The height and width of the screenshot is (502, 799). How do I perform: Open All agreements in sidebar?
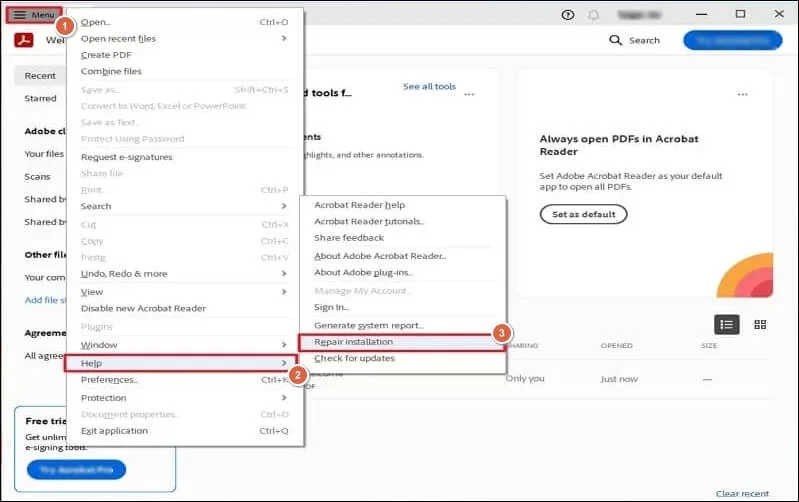tap(45, 356)
